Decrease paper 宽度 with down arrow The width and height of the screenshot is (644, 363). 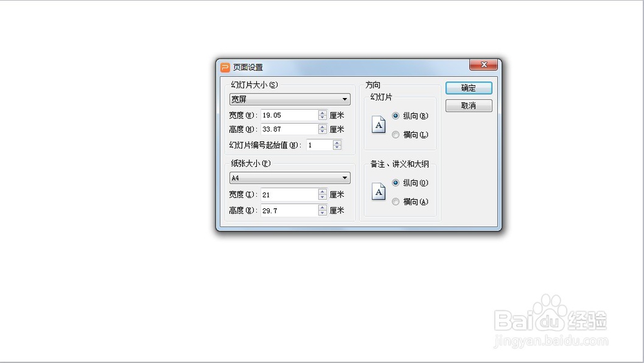pyautogui.click(x=323, y=197)
